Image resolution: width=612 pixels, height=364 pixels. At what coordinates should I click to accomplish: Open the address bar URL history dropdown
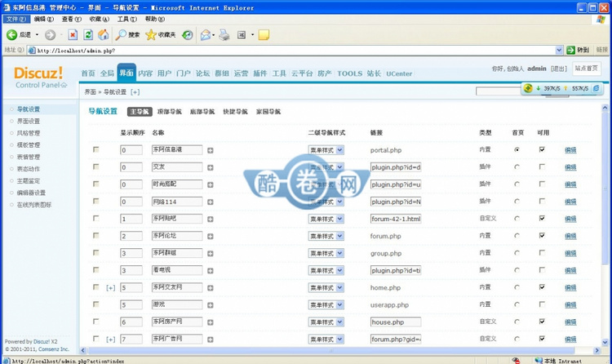559,50
